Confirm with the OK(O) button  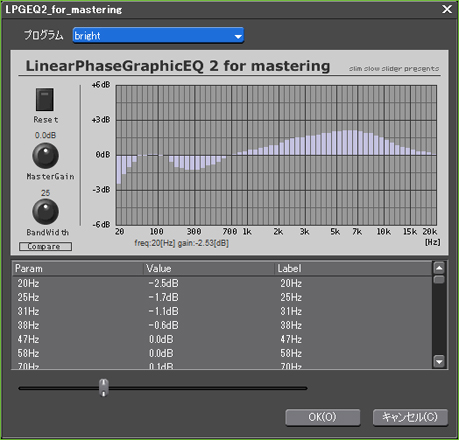(x=322, y=417)
